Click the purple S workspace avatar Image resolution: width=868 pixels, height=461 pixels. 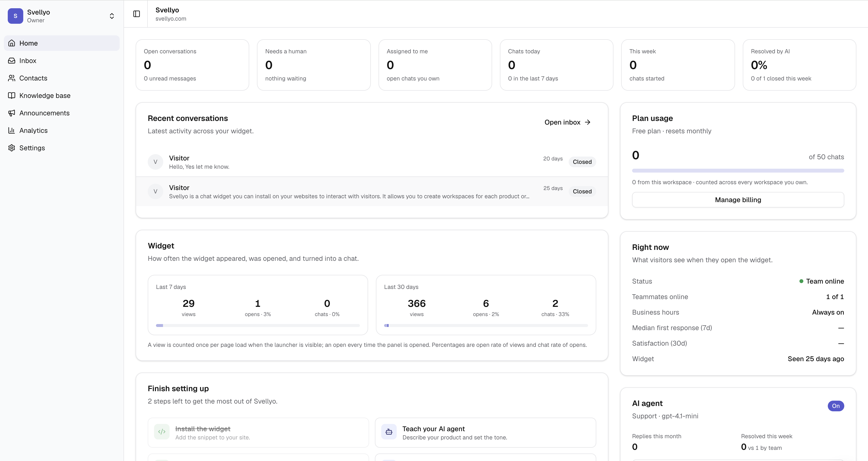pyautogui.click(x=15, y=16)
